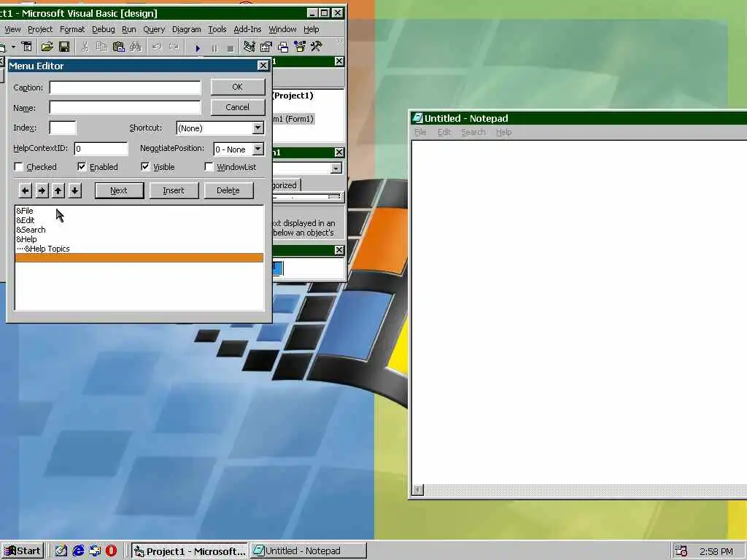
Task: Click the Caption input field
Action: [125, 87]
